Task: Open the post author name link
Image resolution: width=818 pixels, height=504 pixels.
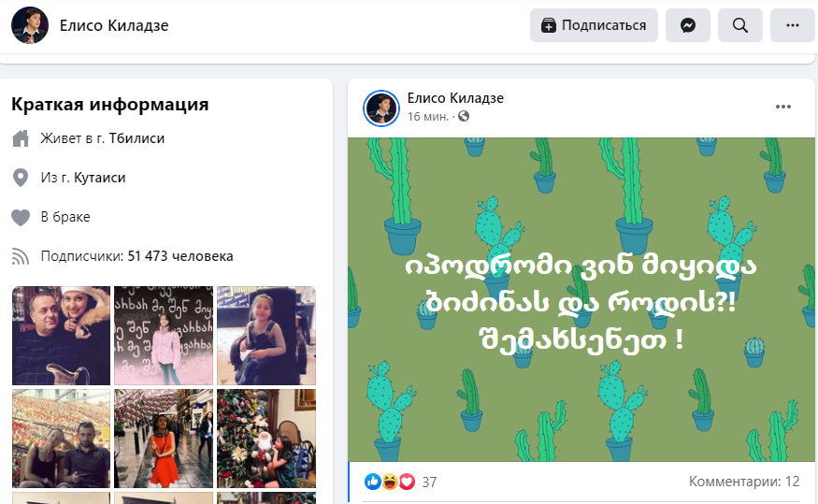Action: click(455, 98)
